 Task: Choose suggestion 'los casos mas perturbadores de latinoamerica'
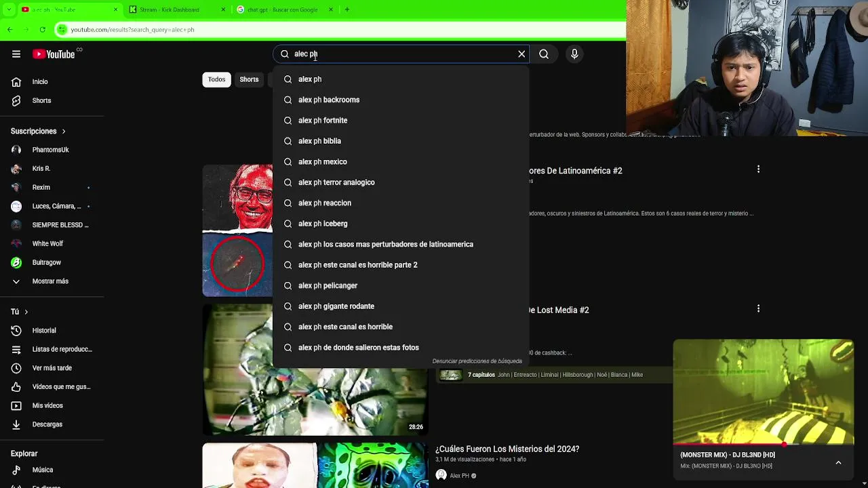click(x=401, y=245)
